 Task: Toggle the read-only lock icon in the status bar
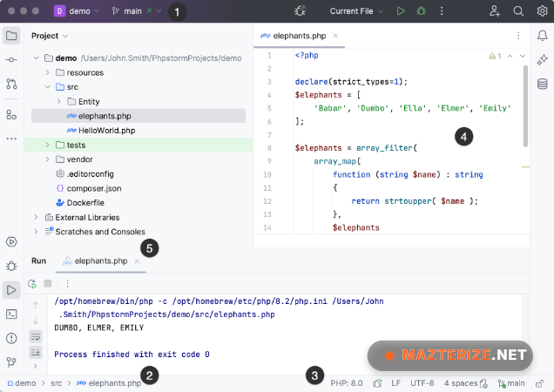coord(539,383)
